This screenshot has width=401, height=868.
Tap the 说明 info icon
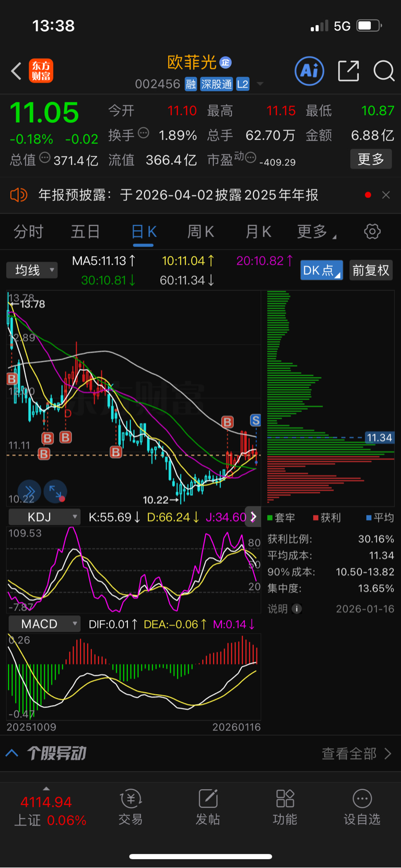click(297, 609)
